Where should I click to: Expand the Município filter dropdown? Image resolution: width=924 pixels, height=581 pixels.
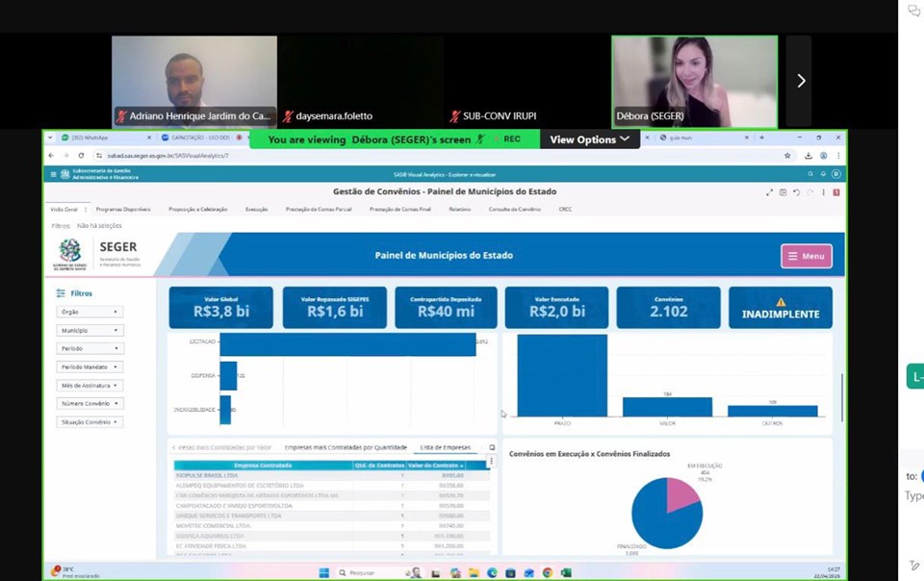[x=90, y=330]
